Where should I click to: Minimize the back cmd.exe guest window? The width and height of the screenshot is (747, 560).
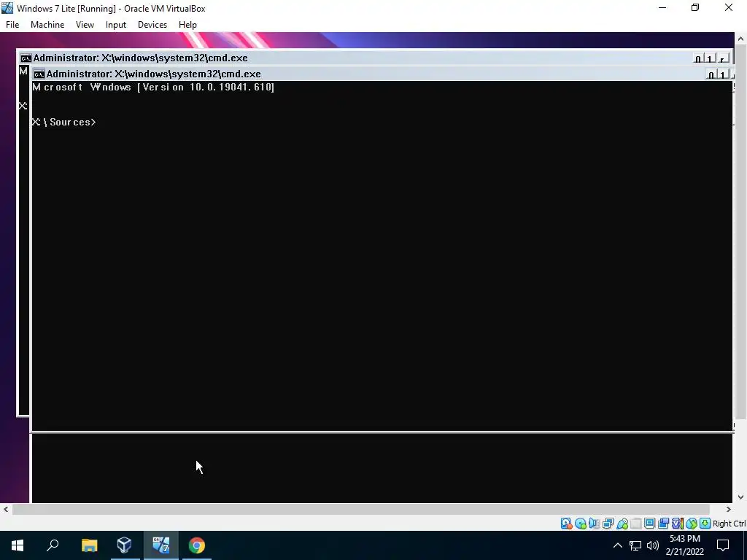point(698,58)
